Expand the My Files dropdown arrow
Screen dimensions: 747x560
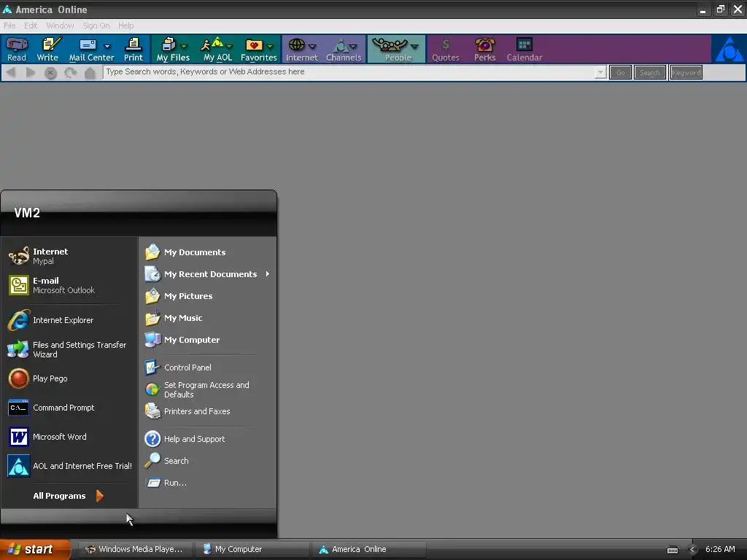coord(184,46)
